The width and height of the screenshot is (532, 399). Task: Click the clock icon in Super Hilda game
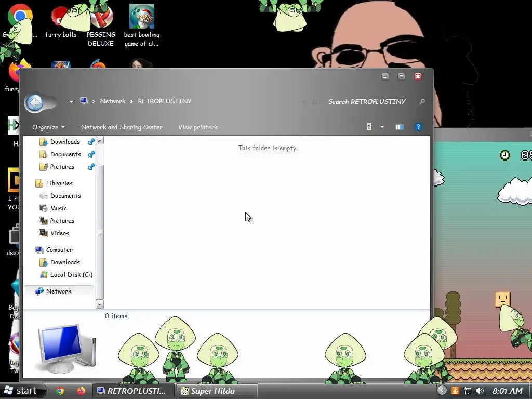(505, 155)
